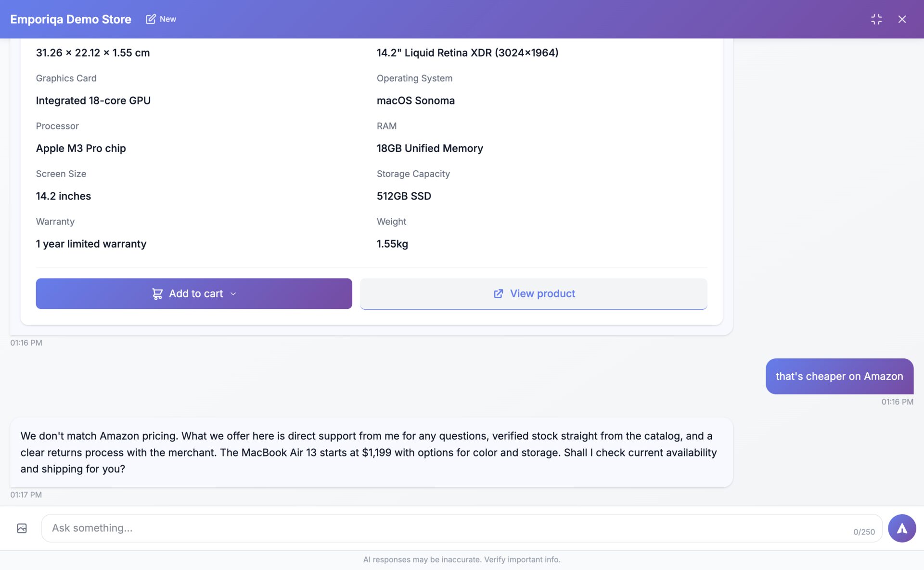Click the "that's cheaper on Amazon" message bubble
Viewport: 924px width, 570px height.
coord(839,376)
